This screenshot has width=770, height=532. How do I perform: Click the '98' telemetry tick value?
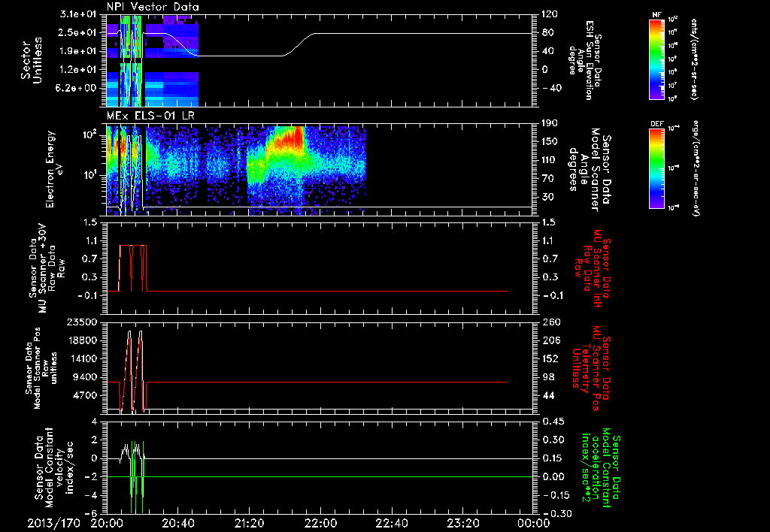click(x=547, y=377)
